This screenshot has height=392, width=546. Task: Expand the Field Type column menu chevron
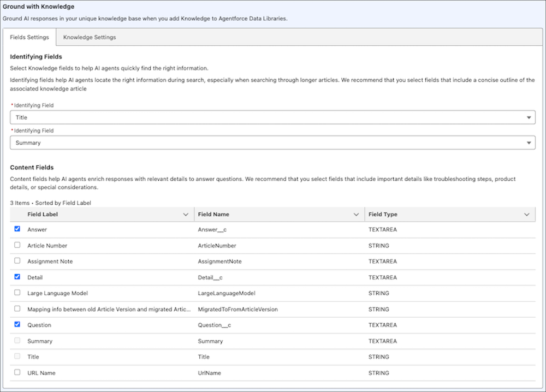[527, 215]
